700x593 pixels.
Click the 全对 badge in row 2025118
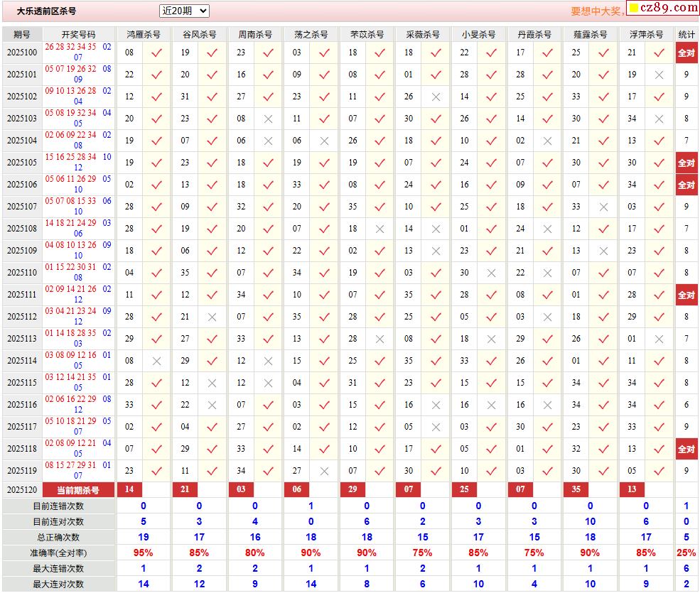[686, 449]
